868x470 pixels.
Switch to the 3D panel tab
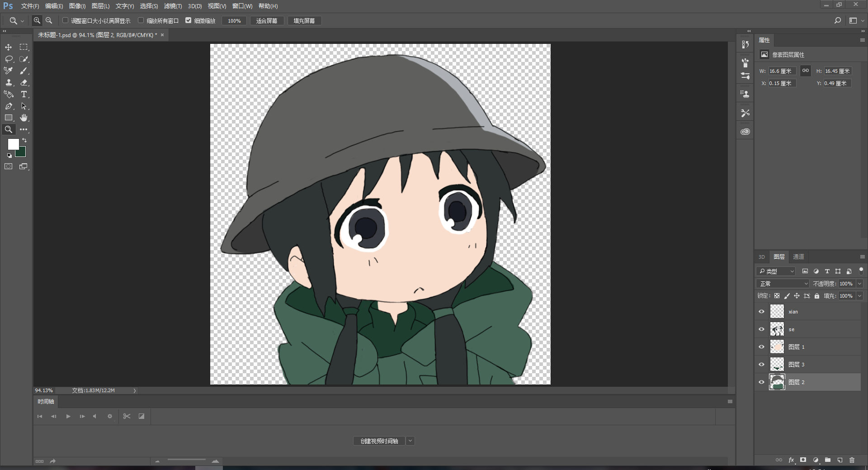point(761,256)
